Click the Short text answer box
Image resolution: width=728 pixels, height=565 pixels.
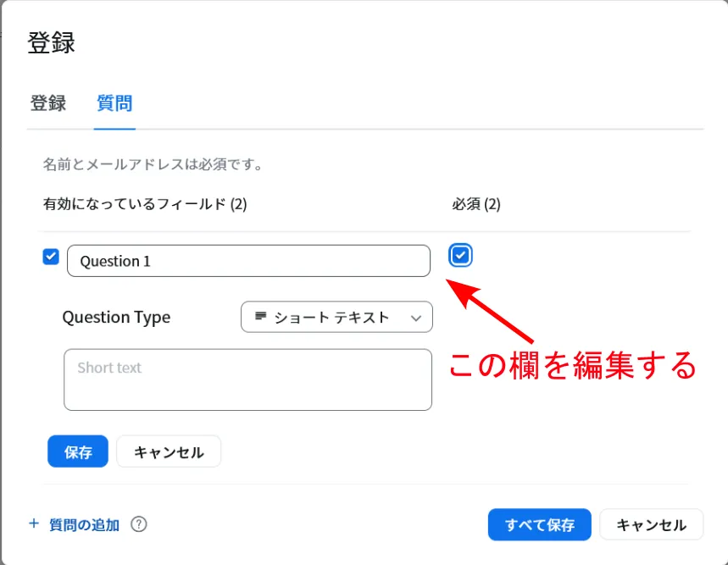tap(247, 379)
